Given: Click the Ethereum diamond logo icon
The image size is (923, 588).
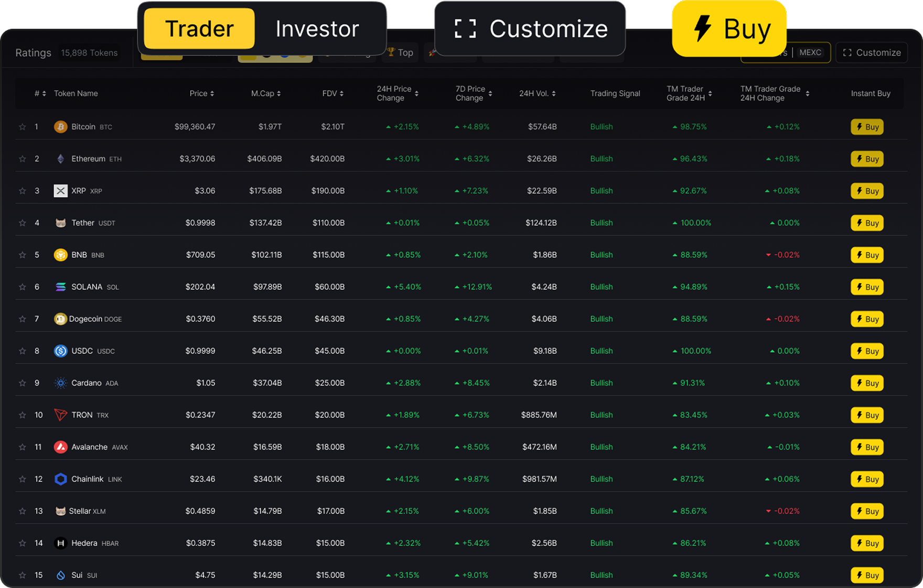Looking at the screenshot, I should [60, 159].
